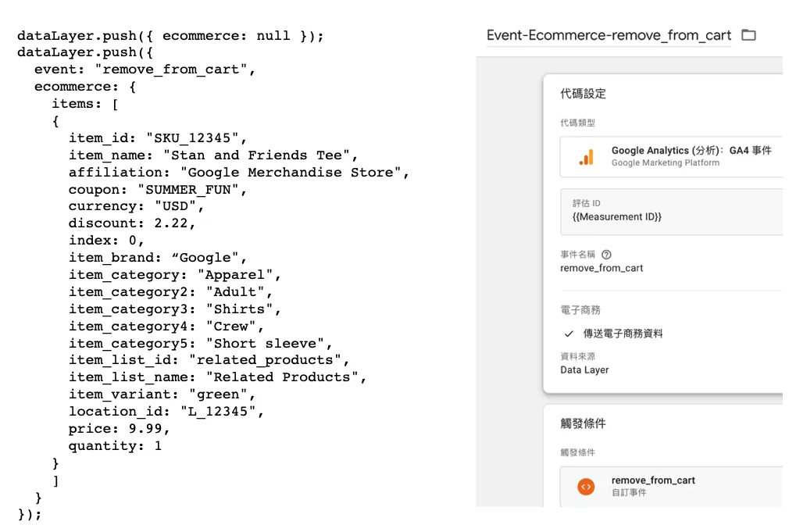Click the orange custom event trigger icon
Viewport: 796px width, 532px height.
[x=586, y=487]
